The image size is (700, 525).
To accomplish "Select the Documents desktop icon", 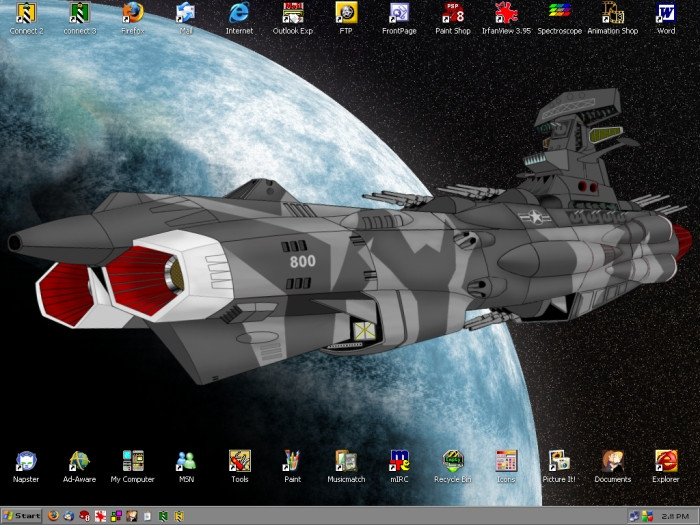I will tap(612, 467).
